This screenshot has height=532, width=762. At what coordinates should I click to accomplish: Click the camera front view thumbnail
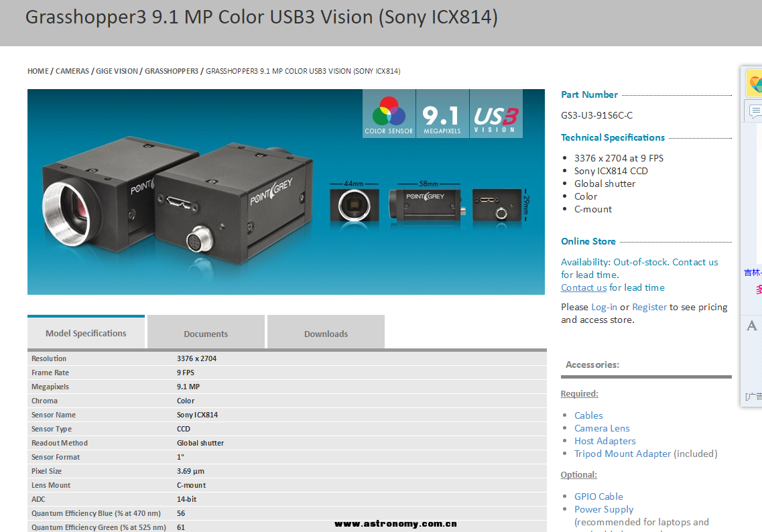coord(354,205)
